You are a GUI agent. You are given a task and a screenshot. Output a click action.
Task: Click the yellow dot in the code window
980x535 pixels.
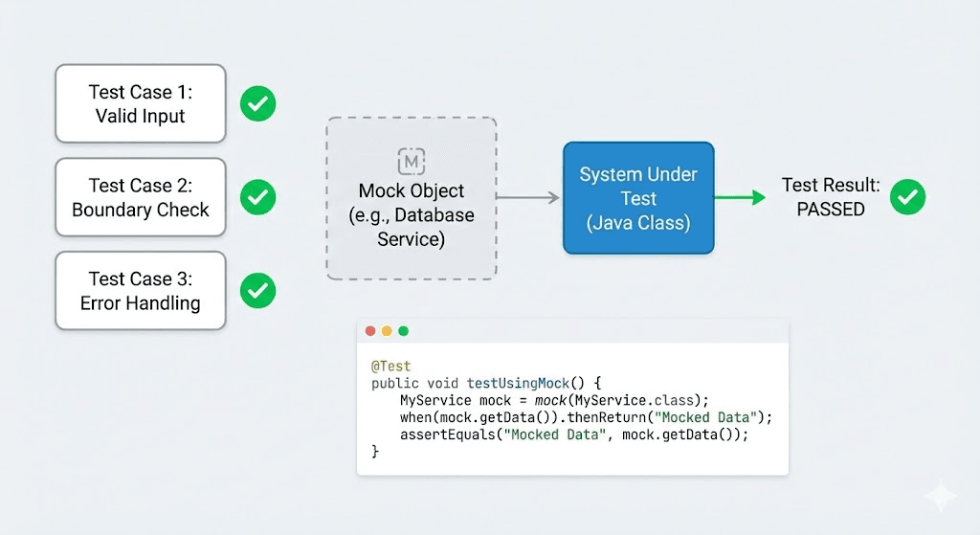click(387, 331)
